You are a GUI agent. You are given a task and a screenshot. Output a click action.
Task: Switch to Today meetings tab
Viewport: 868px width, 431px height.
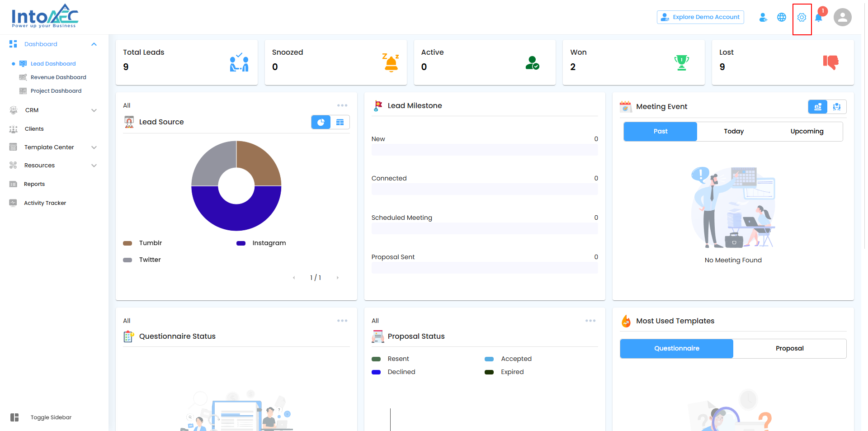pyautogui.click(x=734, y=132)
